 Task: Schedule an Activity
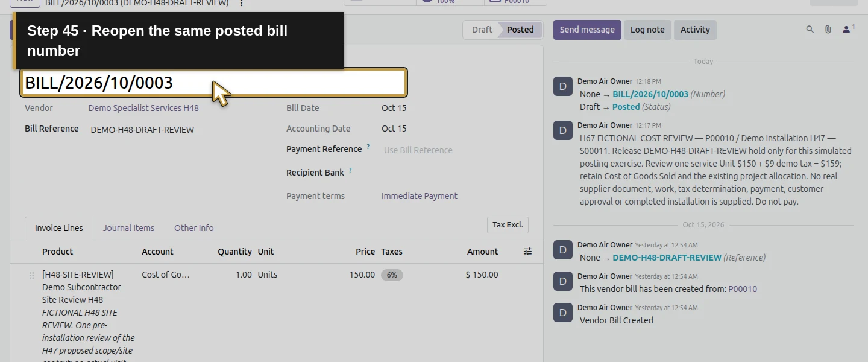695,30
